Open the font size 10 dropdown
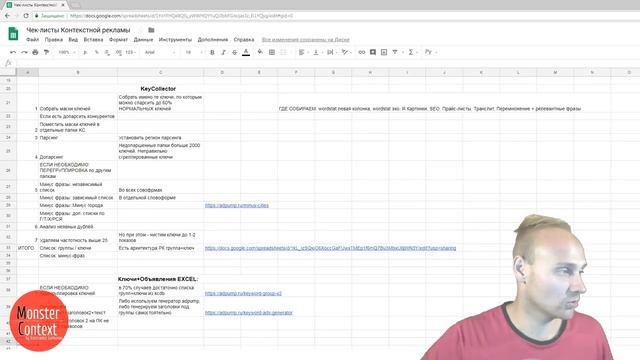This screenshot has width=640, height=360. [193, 52]
